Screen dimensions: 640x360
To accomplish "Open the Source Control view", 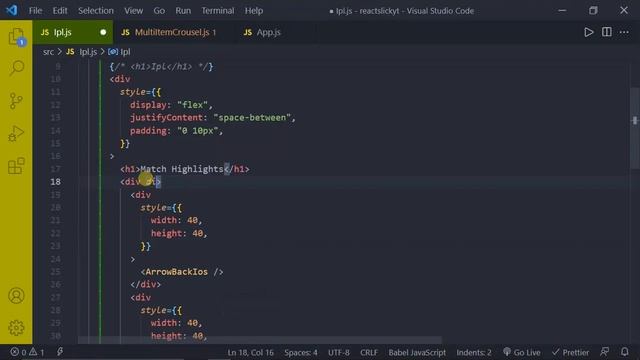I will point(16,100).
